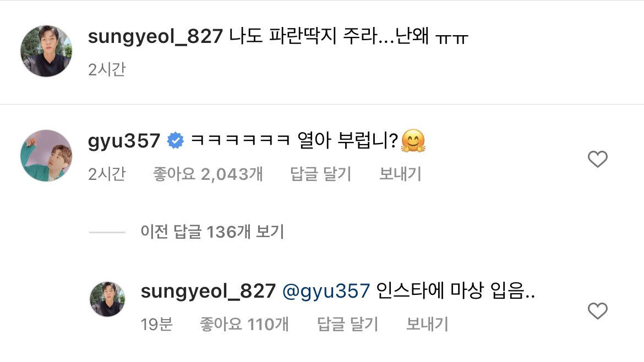644x362 pixels.
Task: Open the @gyu357 mention link
Action: 326,292
